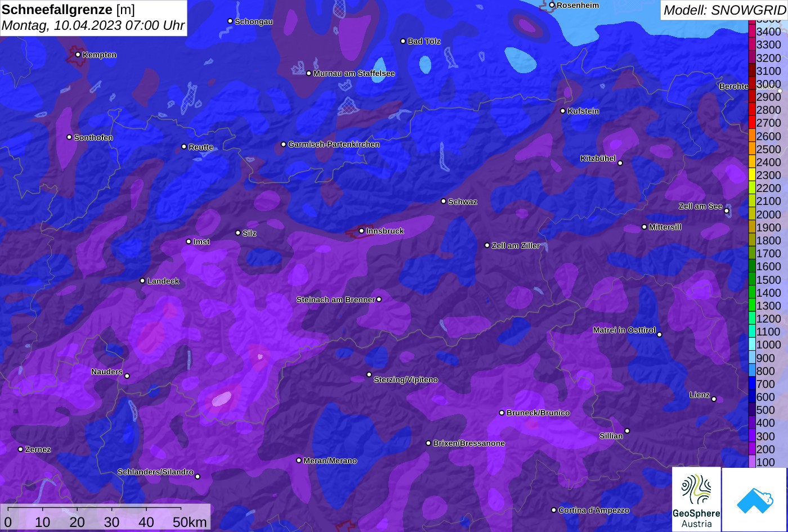Screen dimensions: 788x532
Task: Click the 1000 cyan legend swatch
Action: (x=752, y=345)
